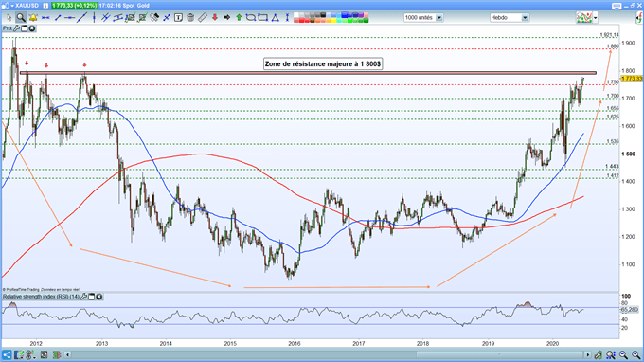Pick the bright red color swatch
This screenshot has height=362, width=644.
(301, 20)
